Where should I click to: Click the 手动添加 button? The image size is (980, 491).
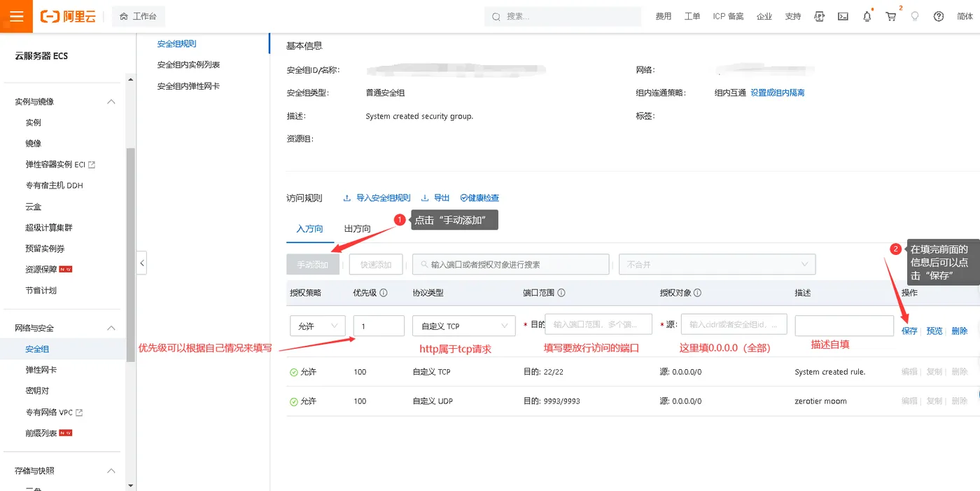(x=312, y=265)
